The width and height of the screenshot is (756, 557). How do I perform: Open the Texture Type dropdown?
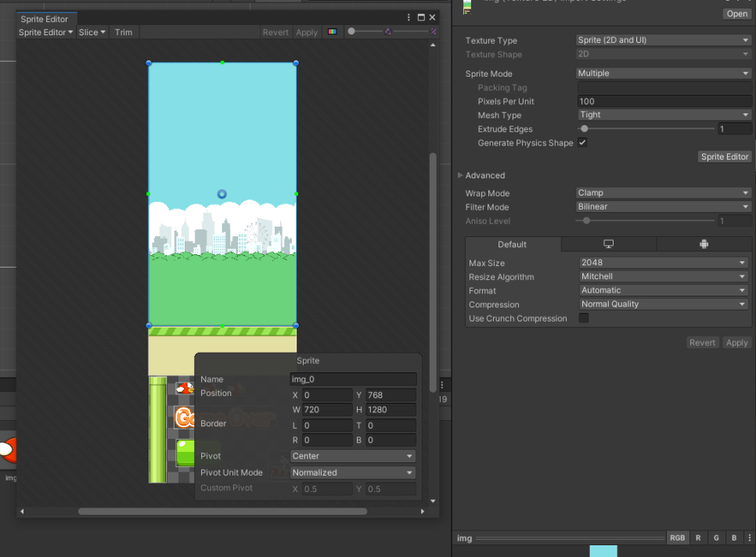pos(663,40)
